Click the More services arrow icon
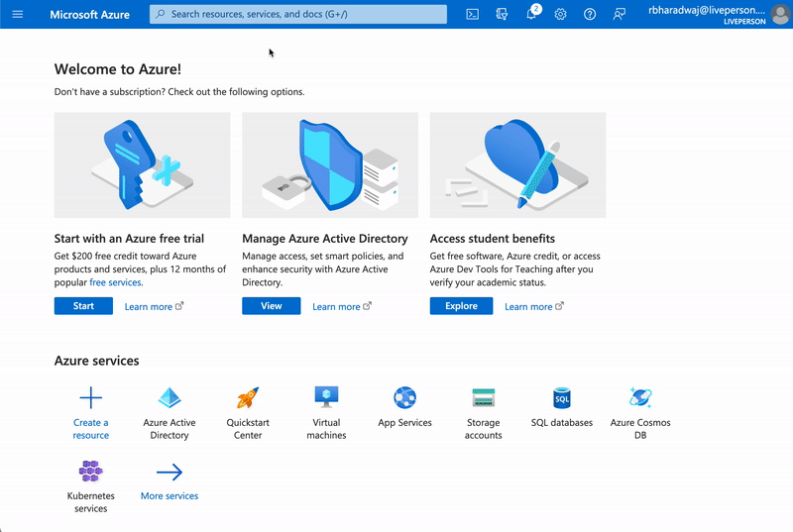Viewport: 793px width, 532px height. point(170,472)
